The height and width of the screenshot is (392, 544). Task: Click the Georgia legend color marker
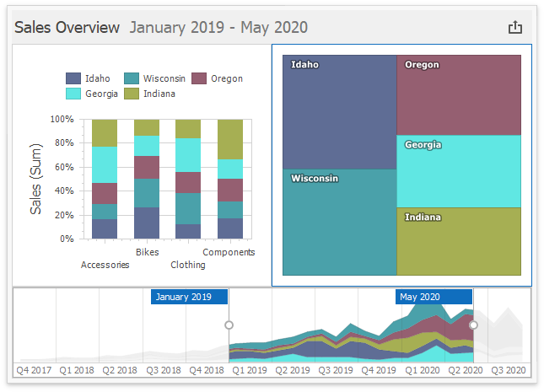[73, 94]
